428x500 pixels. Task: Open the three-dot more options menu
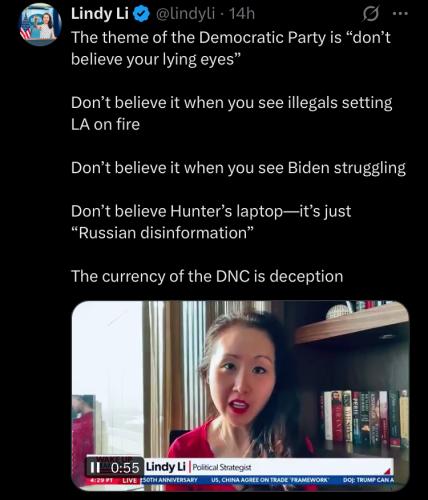click(400, 14)
